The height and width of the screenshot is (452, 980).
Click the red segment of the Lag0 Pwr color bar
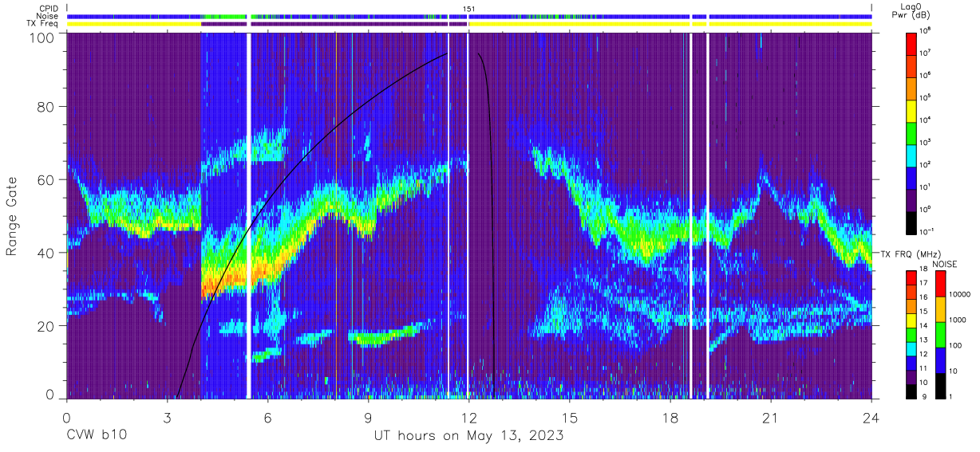[x=911, y=43]
